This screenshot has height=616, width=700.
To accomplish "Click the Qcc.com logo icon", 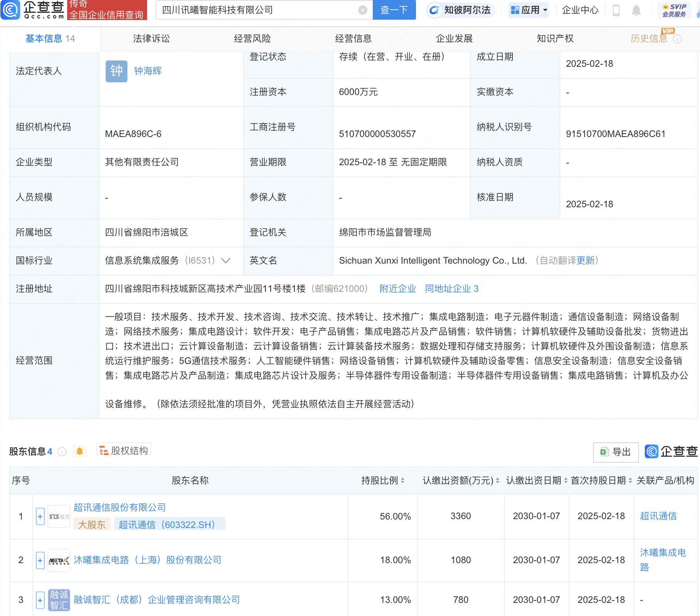I will coord(10,10).
